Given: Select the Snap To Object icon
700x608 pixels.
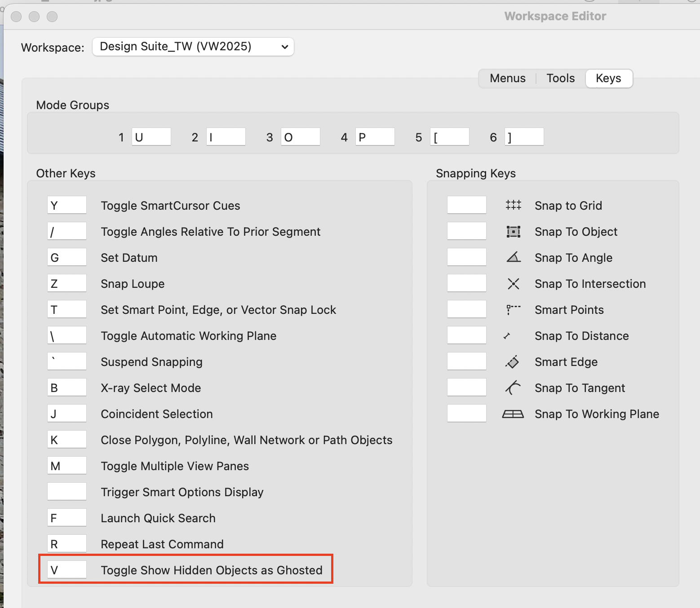Looking at the screenshot, I should pyautogui.click(x=514, y=231).
